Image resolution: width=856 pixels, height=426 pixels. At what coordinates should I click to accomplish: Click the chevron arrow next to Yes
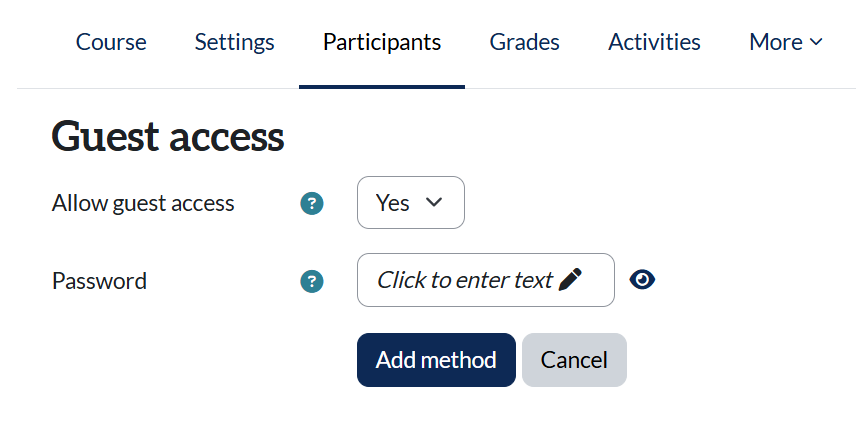[433, 202]
